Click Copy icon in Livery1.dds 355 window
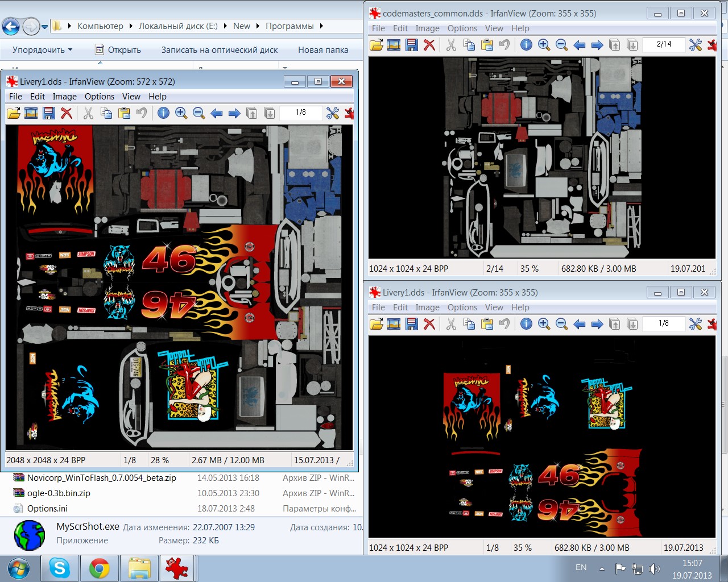This screenshot has width=728, height=582. tap(469, 324)
